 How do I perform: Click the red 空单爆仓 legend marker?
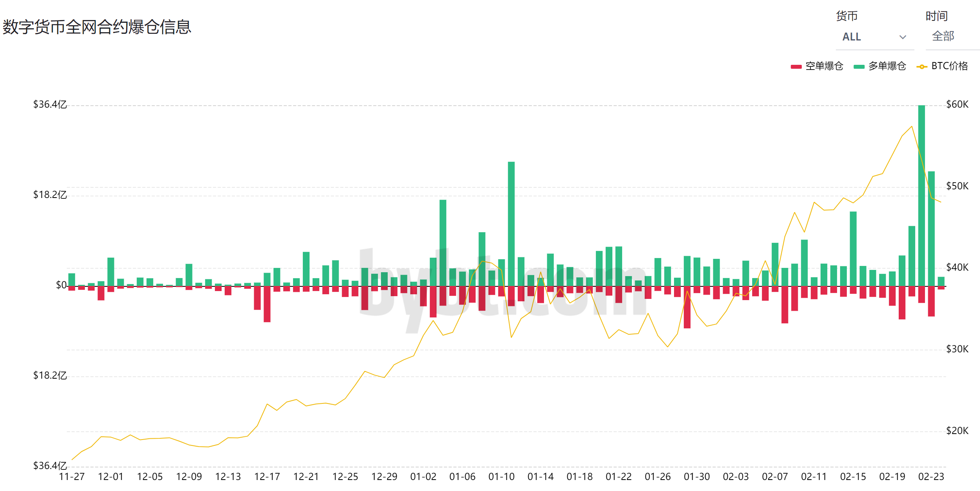click(x=796, y=67)
